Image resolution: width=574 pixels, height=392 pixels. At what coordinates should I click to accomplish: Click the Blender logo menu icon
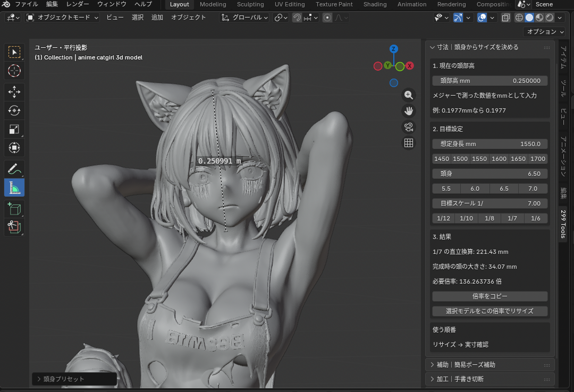pyautogui.click(x=6, y=4)
